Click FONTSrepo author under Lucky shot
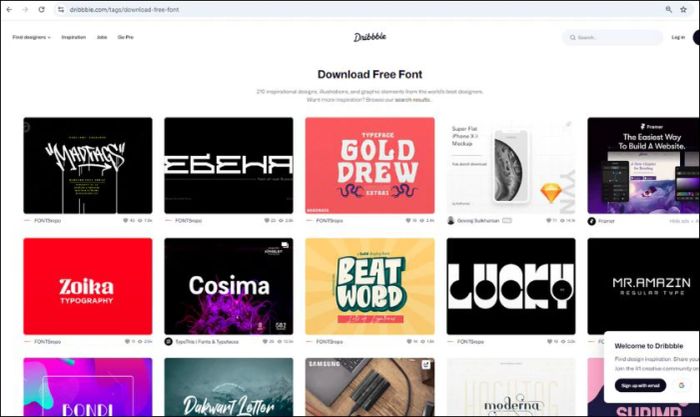Viewport: 700px width, 417px height. [471, 342]
